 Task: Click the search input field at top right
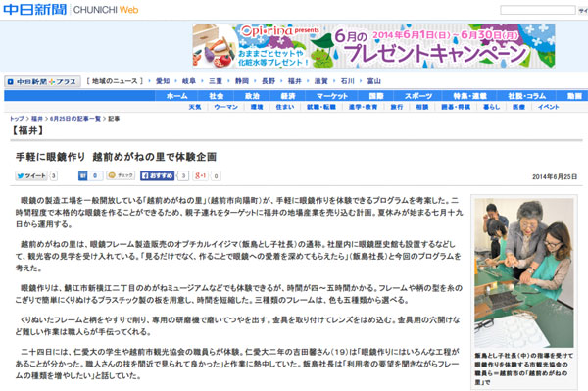(x=538, y=10)
